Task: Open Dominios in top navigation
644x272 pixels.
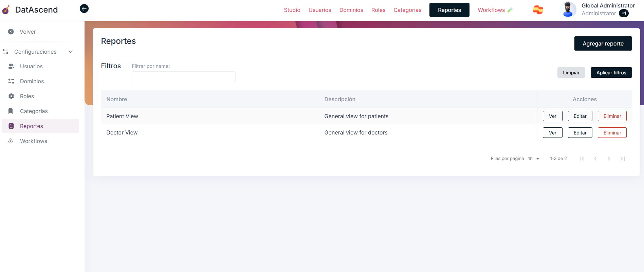Action: coord(351,10)
